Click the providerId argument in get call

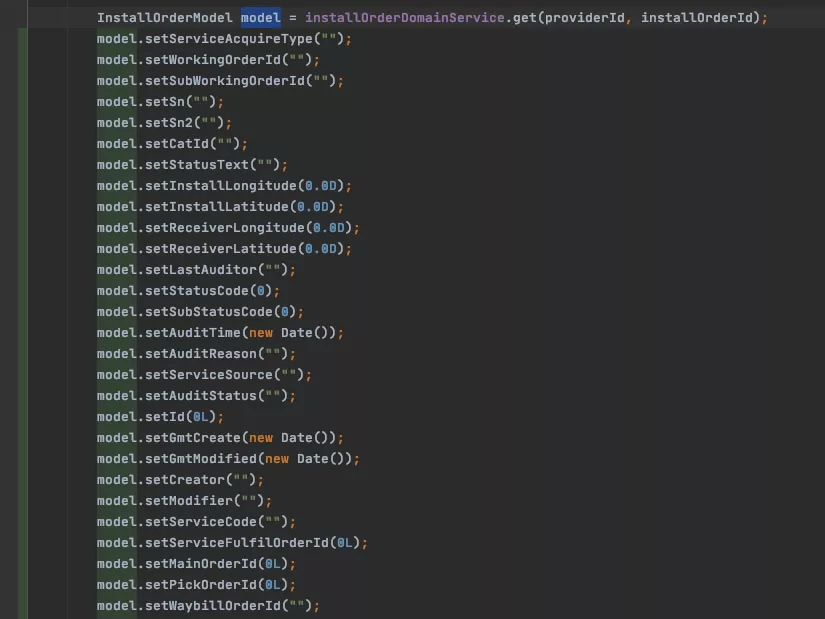[x=585, y=18]
